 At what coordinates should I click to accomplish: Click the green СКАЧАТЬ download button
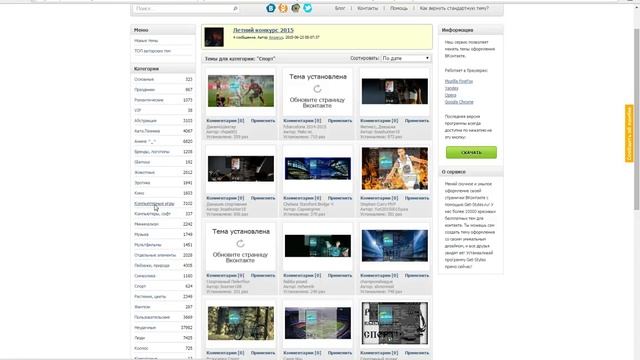(471, 152)
